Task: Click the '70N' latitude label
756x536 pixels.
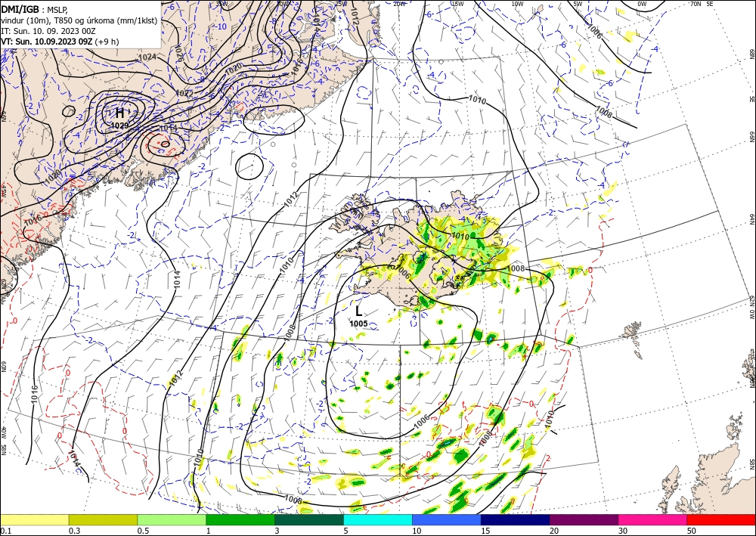Action: [x=696, y=4]
